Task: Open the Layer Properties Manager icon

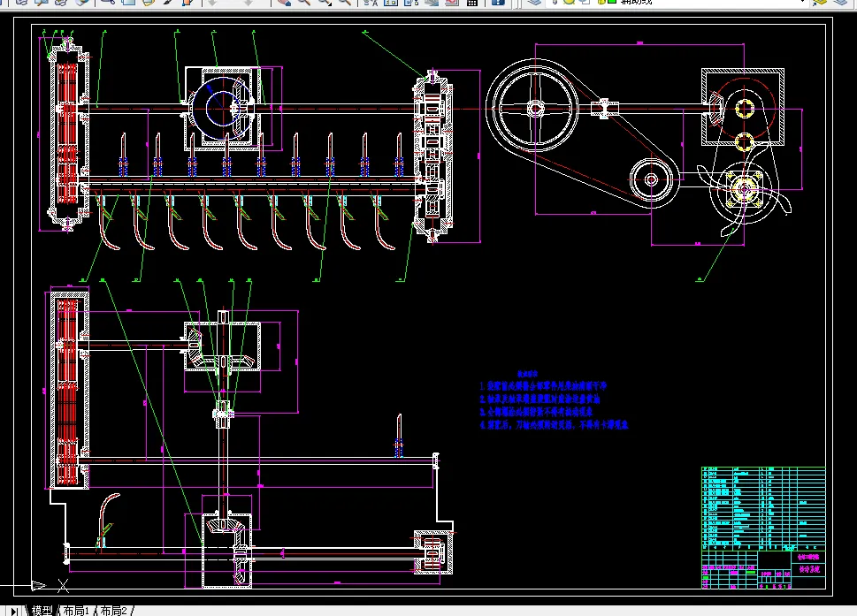Action: pos(534,2)
